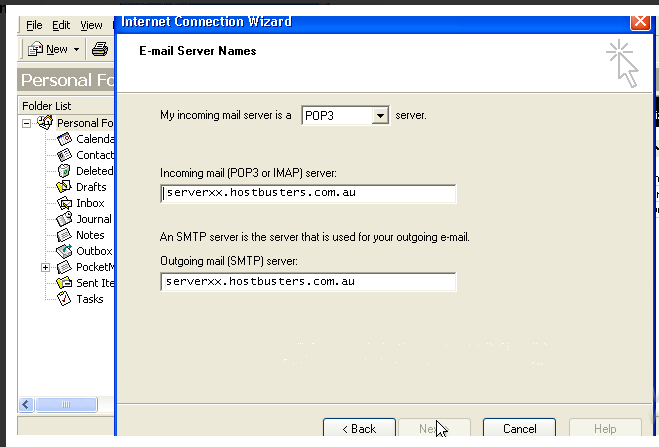
Task: Close the Internet Connection Wizard window
Action: point(640,21)
